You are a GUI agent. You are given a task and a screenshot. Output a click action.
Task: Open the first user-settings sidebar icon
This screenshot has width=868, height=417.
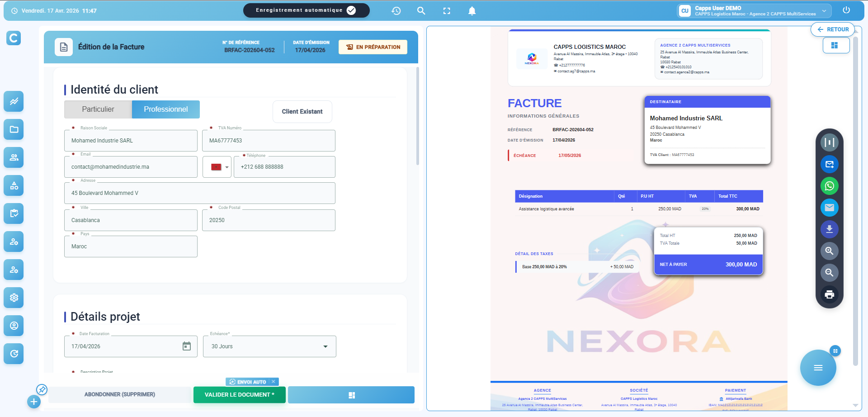click(x=14, y=242)
